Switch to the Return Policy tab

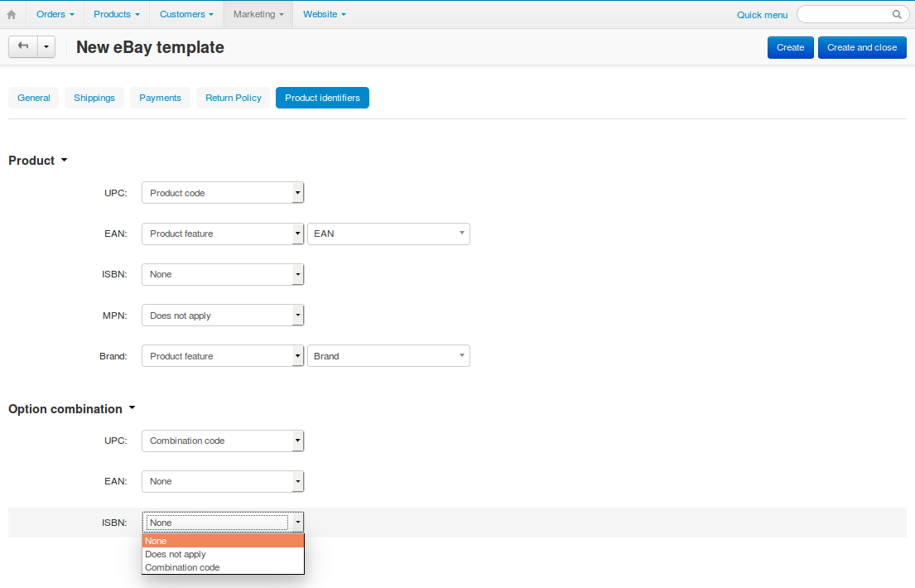tap(234, 98)
